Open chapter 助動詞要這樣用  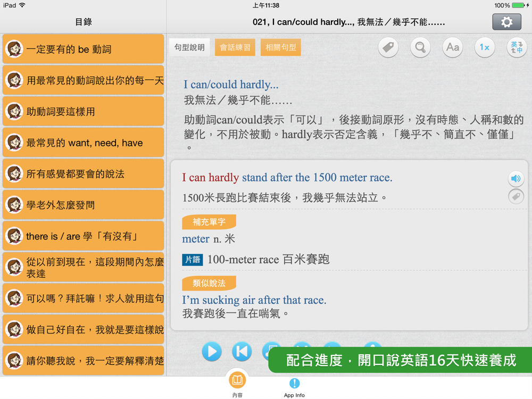pos(83,111)
